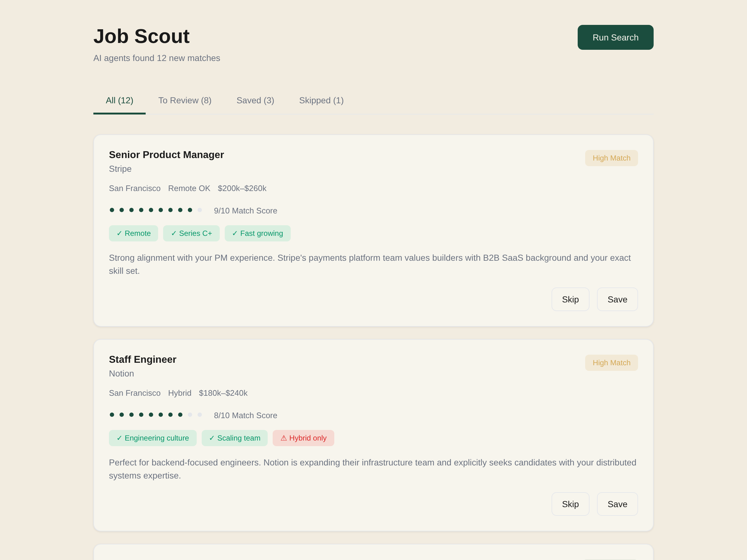This screenshot has height=560, width=747.
Task: Open the Staff Engineer job title
Action: (x=143, y=359)
